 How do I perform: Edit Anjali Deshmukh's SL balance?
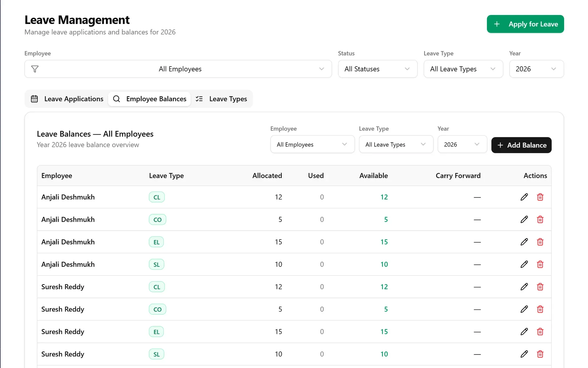point(524,264)
